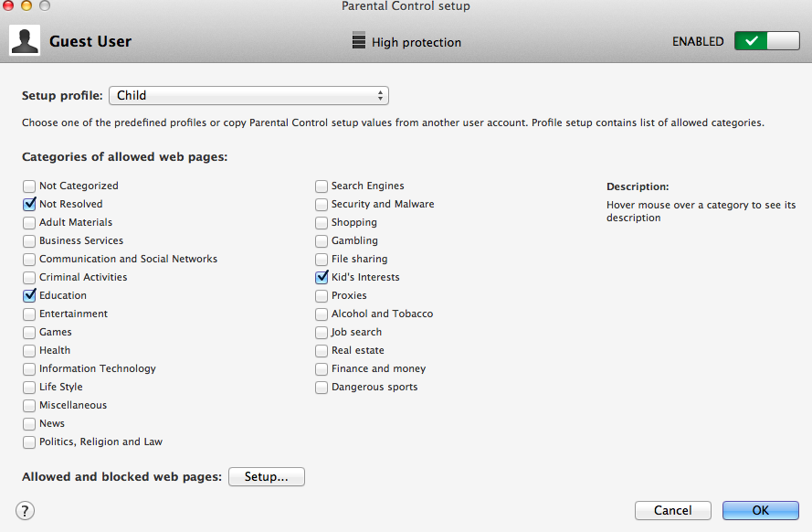Viewport: 812px width, 532px height.
Task: Tick the Dangerous sports checkbox
Action: coord(322,387)
